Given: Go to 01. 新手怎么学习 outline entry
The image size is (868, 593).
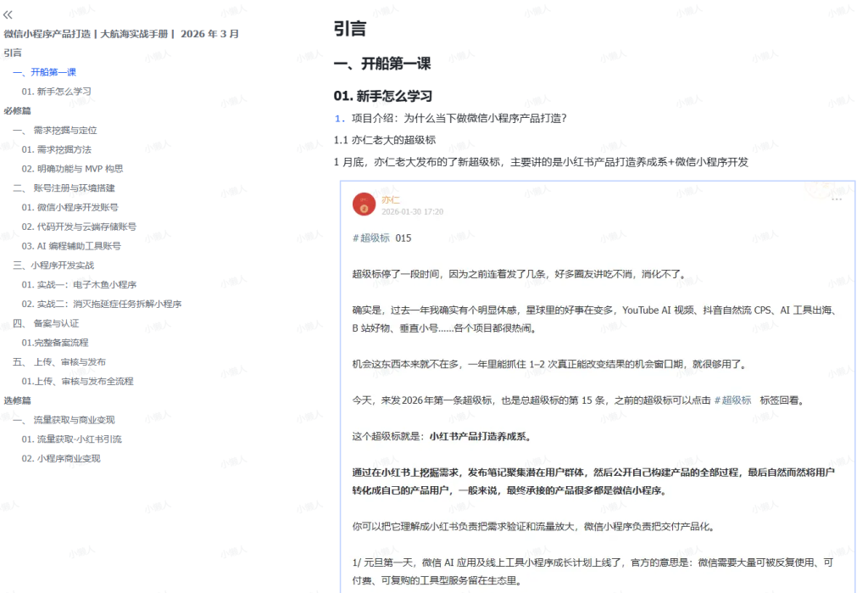Looking at the screenshot, I should click(57, 92).
